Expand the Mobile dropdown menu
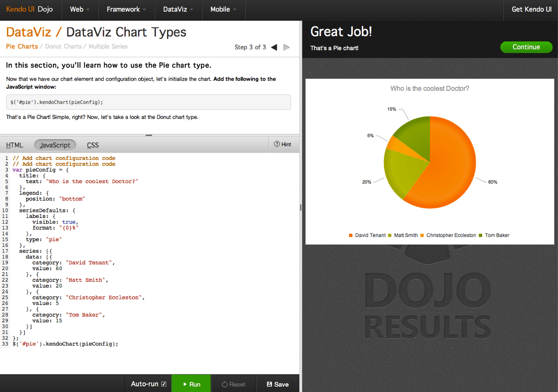The width and height of the screenshot is (558, 392). tap(223, 9)
